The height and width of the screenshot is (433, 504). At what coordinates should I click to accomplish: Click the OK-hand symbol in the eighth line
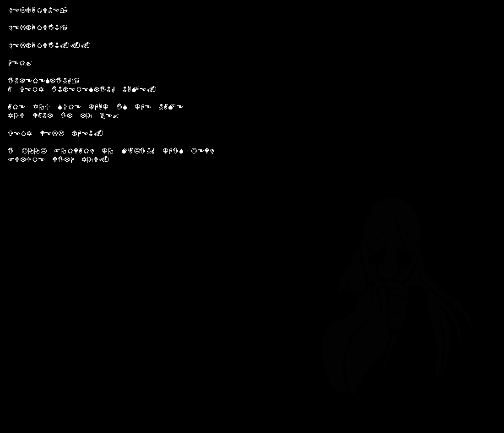[x=103, y=116]
